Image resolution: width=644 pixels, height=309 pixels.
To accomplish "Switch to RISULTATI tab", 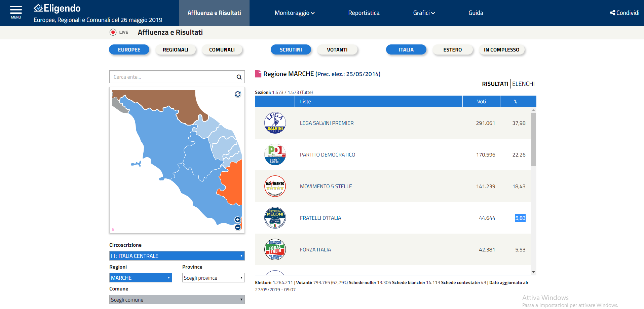I will (x=495, y=84).
